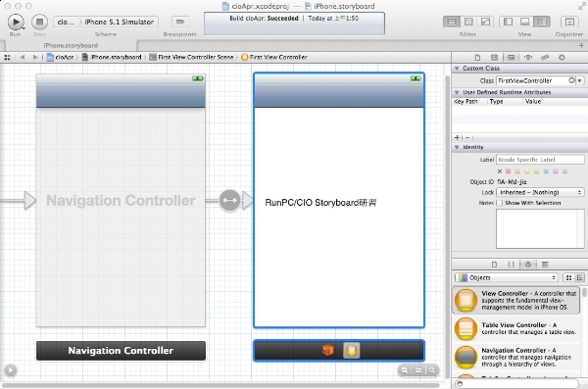Open the Lock Inherited popup menu

point(540,192)
